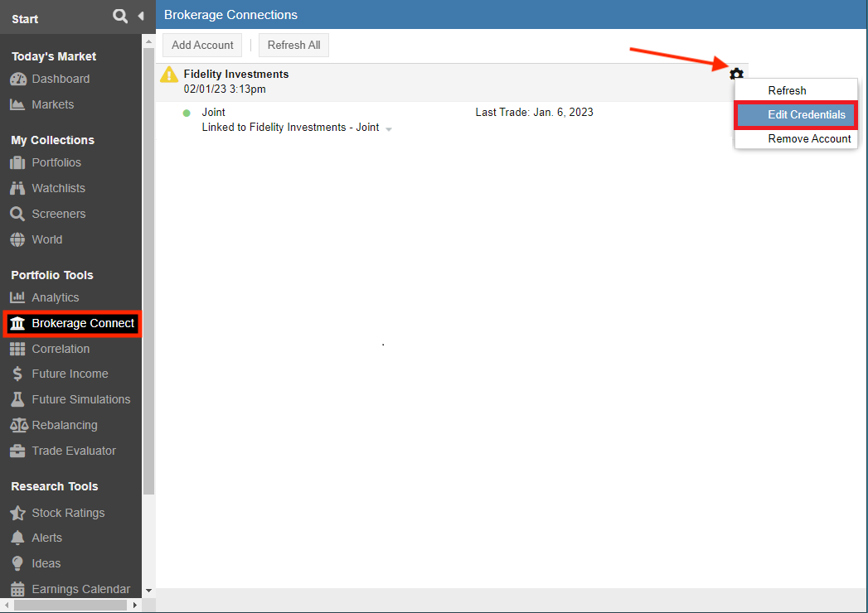This screenshot has height=613, width=868.
Task: Click the "Last Trade: Jan. 6, 2023" text
Action: 534,113
